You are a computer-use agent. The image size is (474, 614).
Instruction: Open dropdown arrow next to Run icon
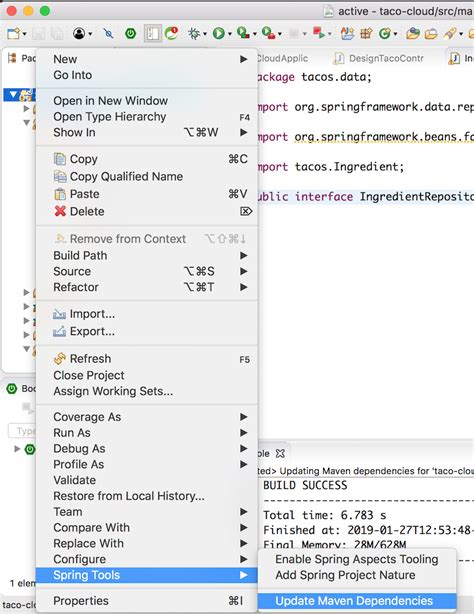point(230,34)
